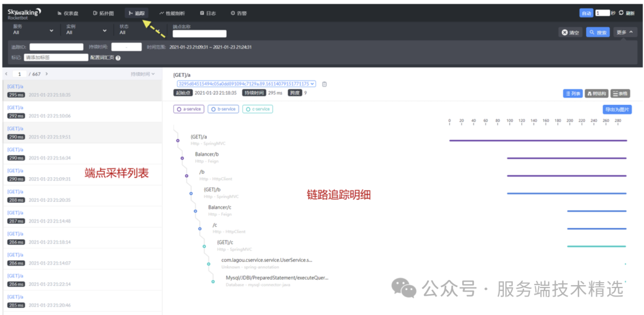Image resolution: width=644 pixels, height=315 pixels.
Task: Switch to 树结构 tree view
Action: point(596,94)
